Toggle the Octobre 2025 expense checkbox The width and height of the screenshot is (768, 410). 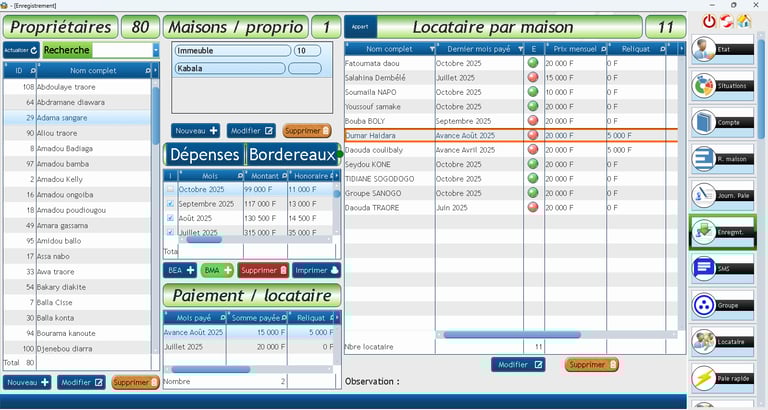pyautogui.click(x=170, y=189)
